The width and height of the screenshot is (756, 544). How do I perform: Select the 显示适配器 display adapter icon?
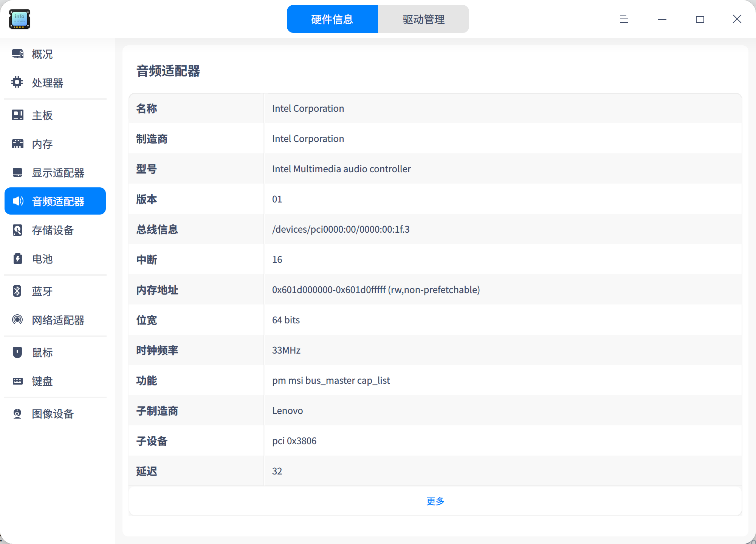click(17, 173)
